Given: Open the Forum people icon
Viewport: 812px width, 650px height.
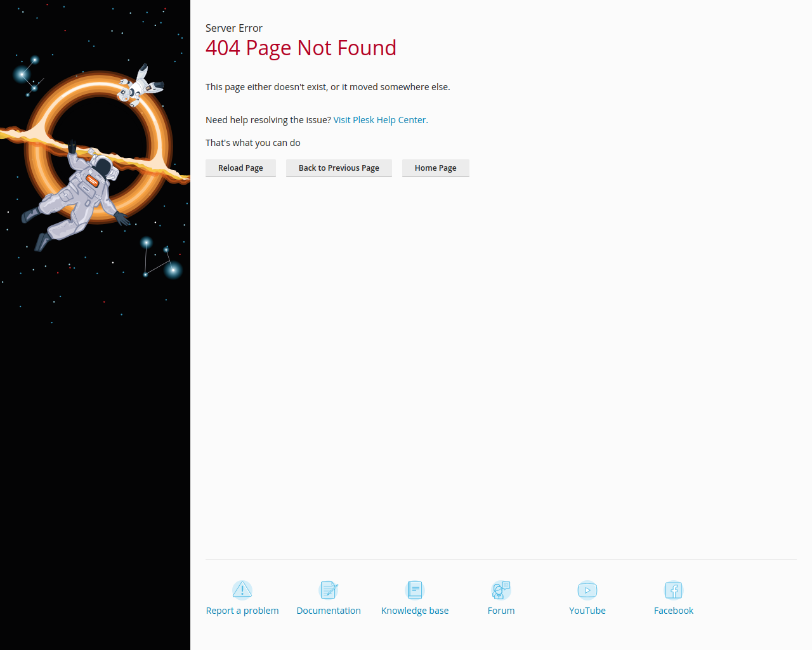Looking at the screenshot, I should pyautogui.click(x=501, y=590).
